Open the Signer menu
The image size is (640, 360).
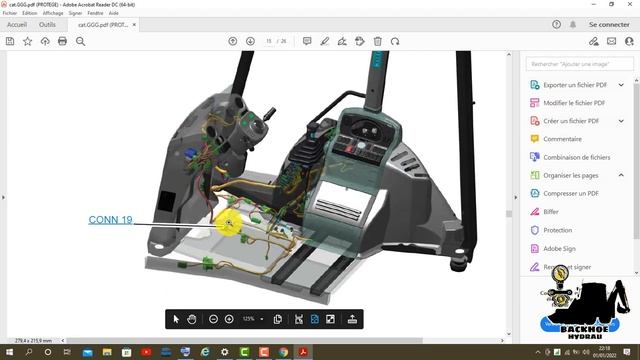point(75,13)
